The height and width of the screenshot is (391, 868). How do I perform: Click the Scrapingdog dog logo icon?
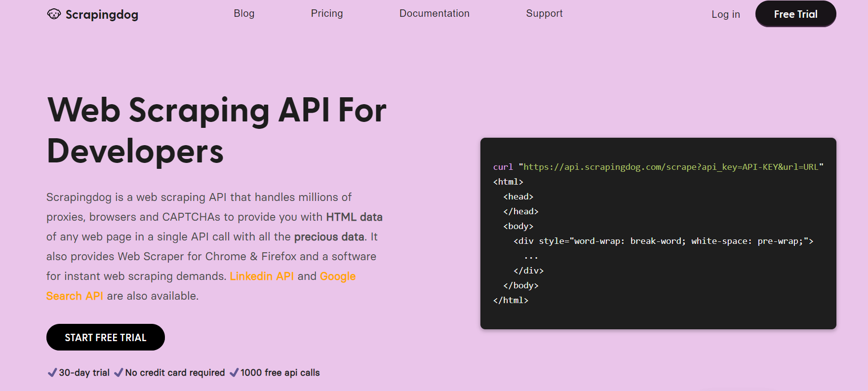54,14
